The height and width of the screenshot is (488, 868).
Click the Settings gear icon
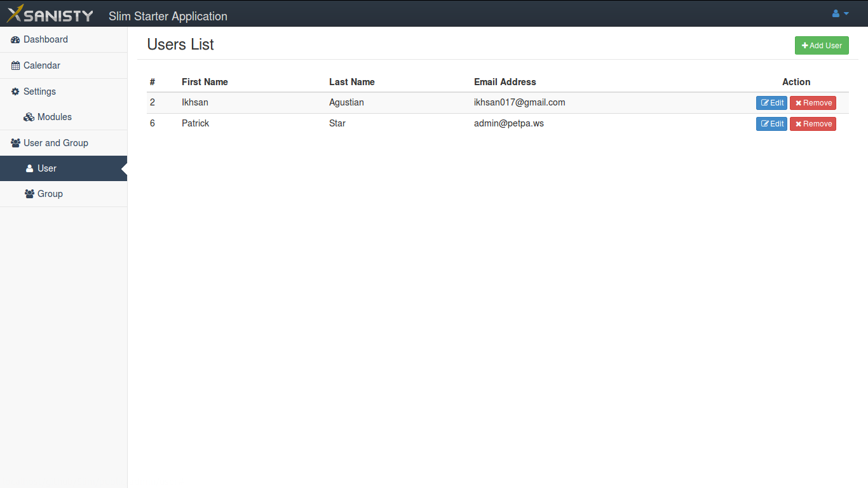15,91
